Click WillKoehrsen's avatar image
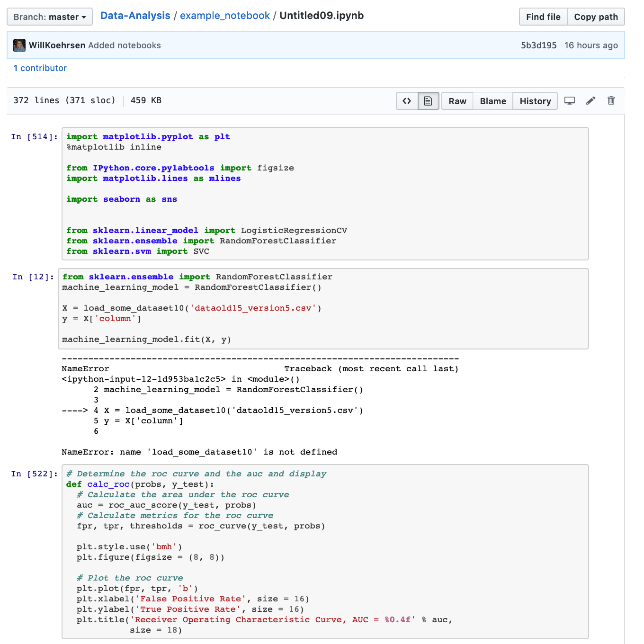 click(19, 45)
